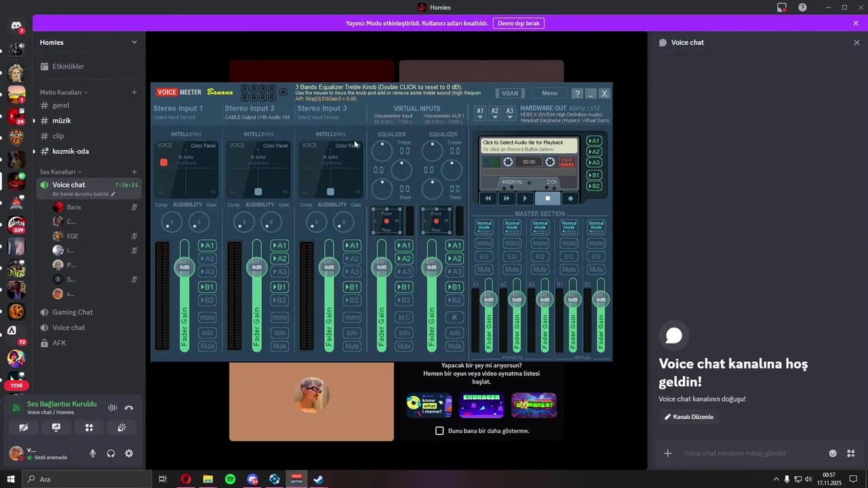Collapse Ses Kanalları category
Image resolution: width=868 pixels, height=488 pixels.
pos(60,172)
